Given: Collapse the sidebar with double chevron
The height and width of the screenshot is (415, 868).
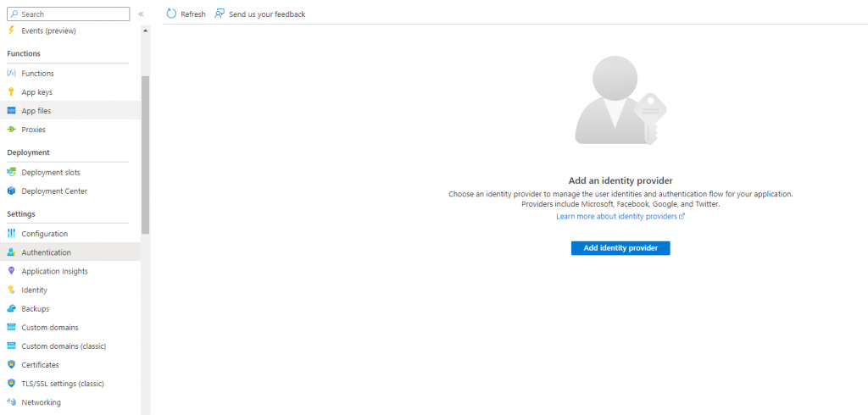Looking at the screenshot, I should click(141, 14).
